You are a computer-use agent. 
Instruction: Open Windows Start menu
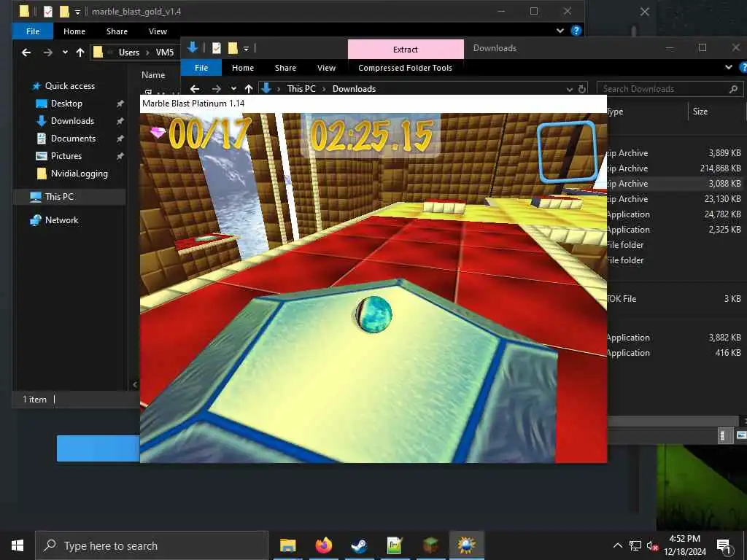(18, 545)
